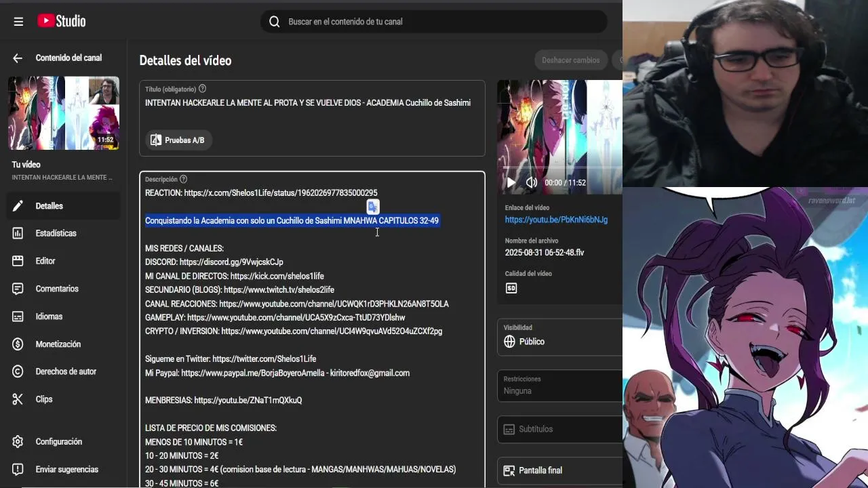Image resolution: width=868 pixels, height=488 pixels.
Task: Open the youtu.be video link
Action: [556, 220]
